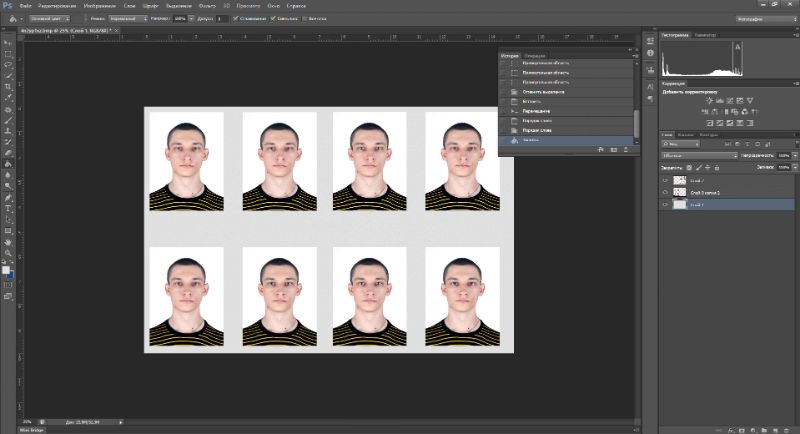Open the opacity slider arrow in options bar

pyautogui.click(x=191, y=18)
